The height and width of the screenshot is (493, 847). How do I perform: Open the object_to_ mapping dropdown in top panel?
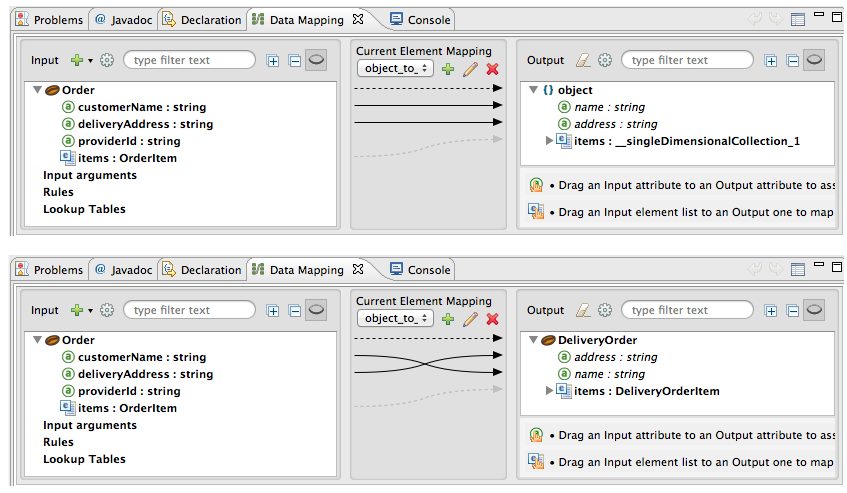pyautogui.click(x=396, y=68)
